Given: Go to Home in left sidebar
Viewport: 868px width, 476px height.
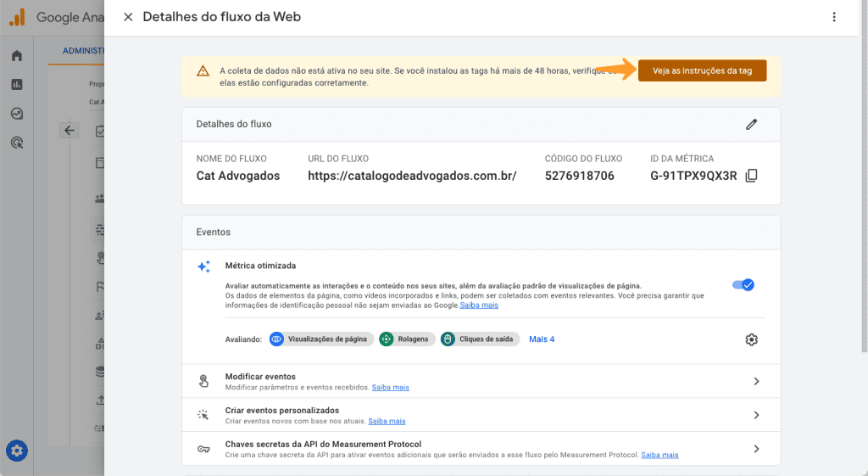Looking at the screenshot, I should click(x=17, y=55).
